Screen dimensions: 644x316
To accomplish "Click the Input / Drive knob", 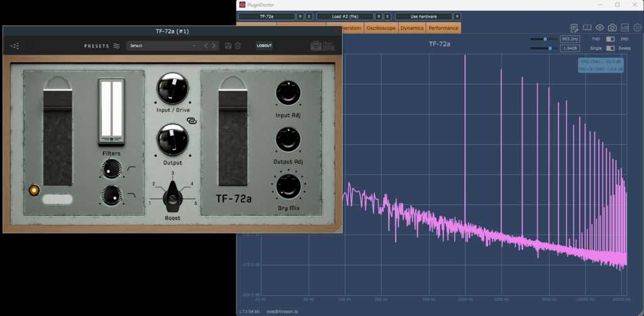I will tap(172, 89).
